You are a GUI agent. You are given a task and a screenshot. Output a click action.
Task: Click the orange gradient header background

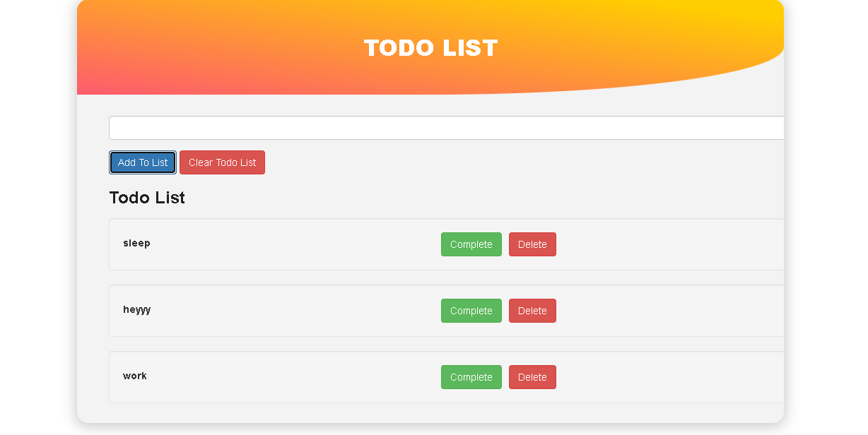(212, 49)
